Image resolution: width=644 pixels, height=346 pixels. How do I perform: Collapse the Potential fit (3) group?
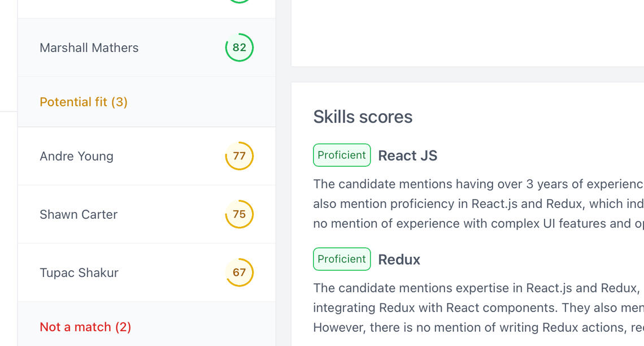coord(84,102)
